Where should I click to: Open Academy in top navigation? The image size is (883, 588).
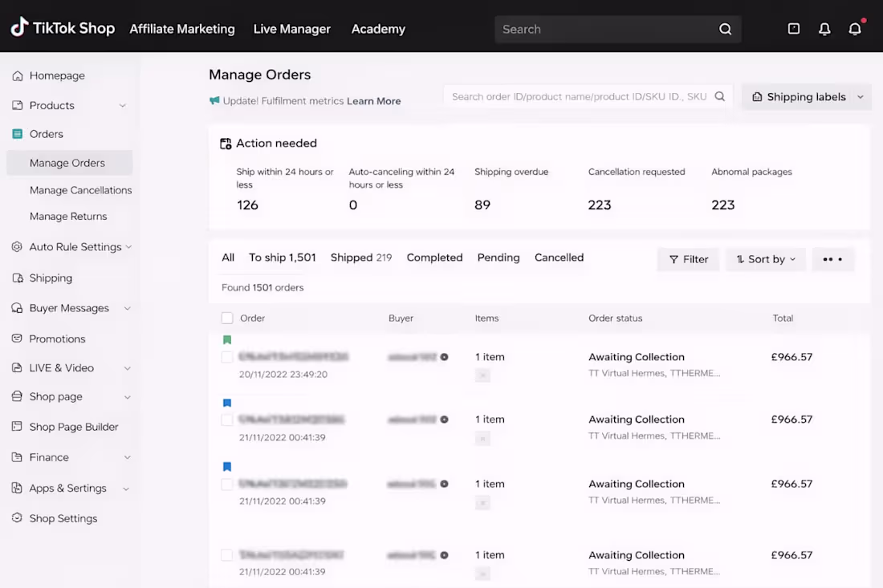pos(378,29)
